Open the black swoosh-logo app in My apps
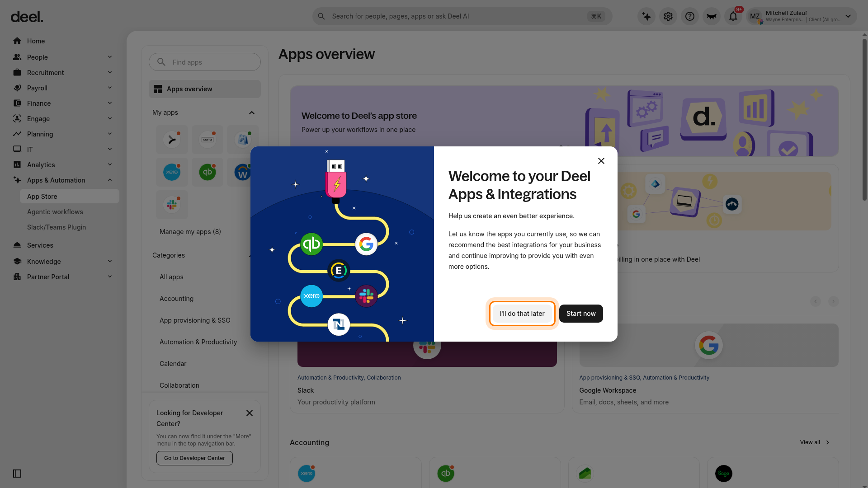This screenshot has width=868, height=488. coord(172,140)
